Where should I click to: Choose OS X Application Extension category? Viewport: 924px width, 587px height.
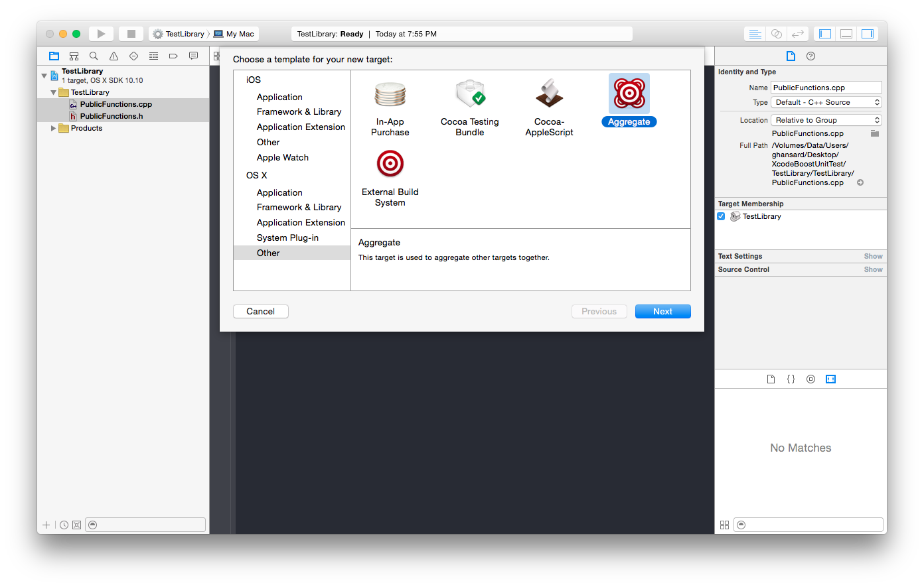click(301, 223)
